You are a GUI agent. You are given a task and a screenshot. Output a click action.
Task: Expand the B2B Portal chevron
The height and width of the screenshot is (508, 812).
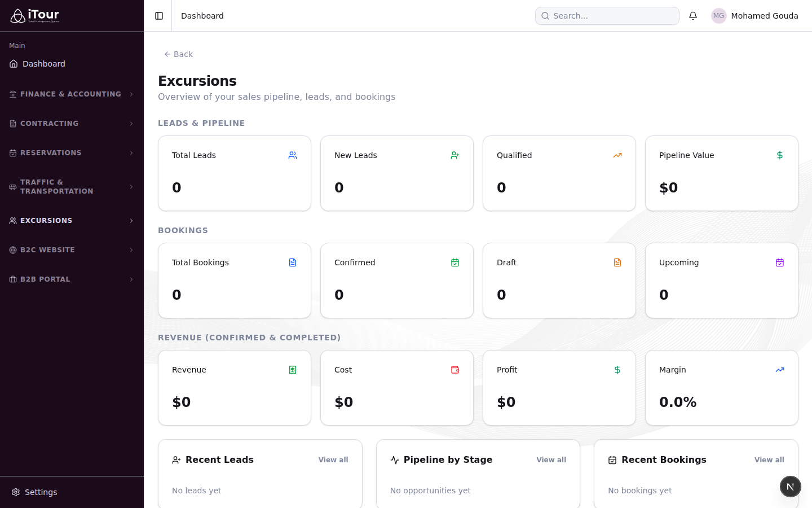[131, 279]
